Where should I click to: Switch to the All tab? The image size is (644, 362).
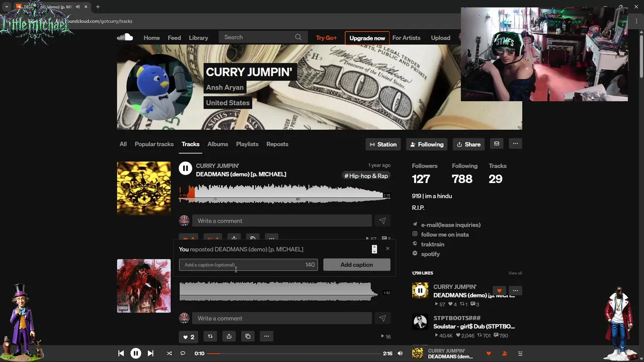coord(123,144)
